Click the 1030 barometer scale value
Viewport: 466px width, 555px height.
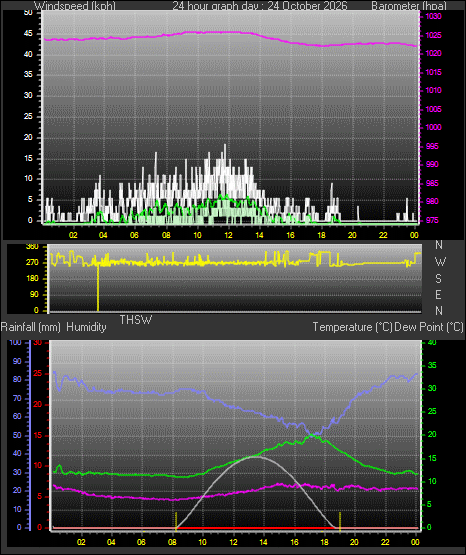(433, 16)
